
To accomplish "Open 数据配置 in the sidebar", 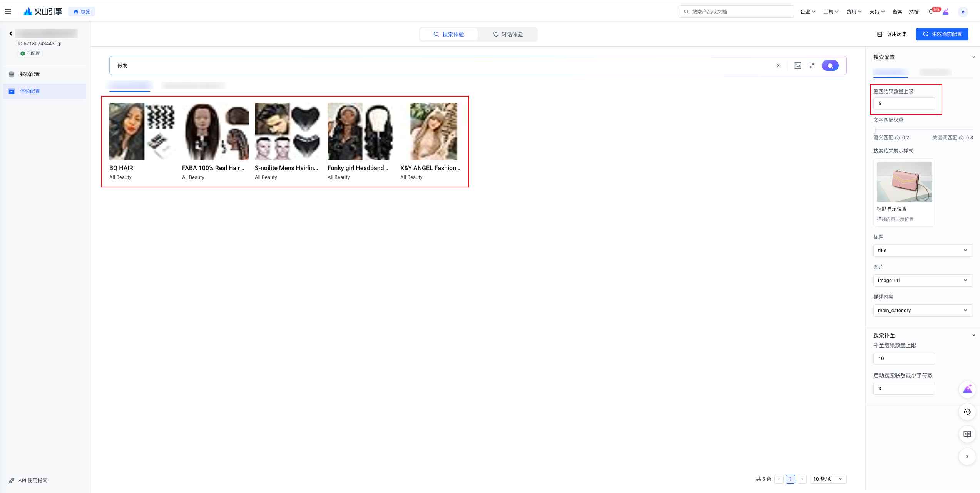I will click(x=30, y=74).
